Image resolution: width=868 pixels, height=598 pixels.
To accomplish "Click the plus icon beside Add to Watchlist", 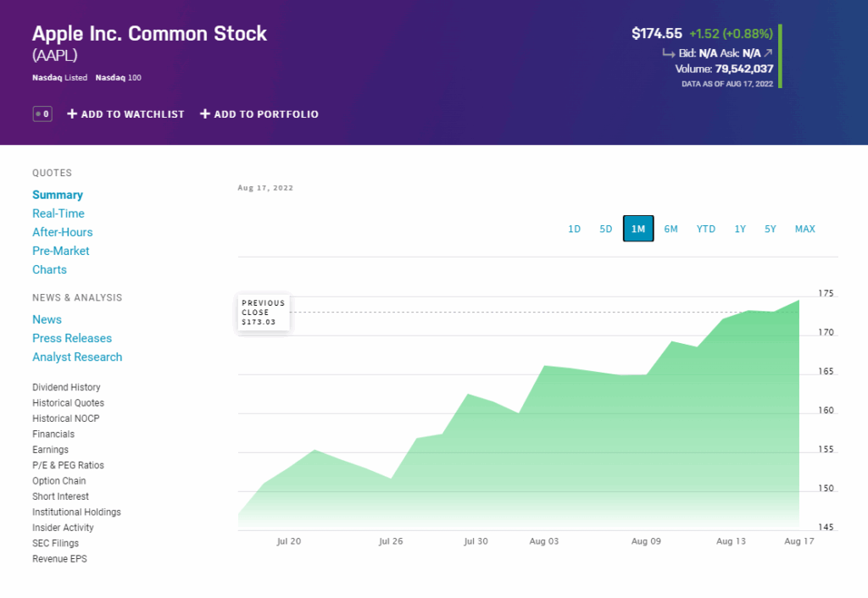I will point(72,114).
